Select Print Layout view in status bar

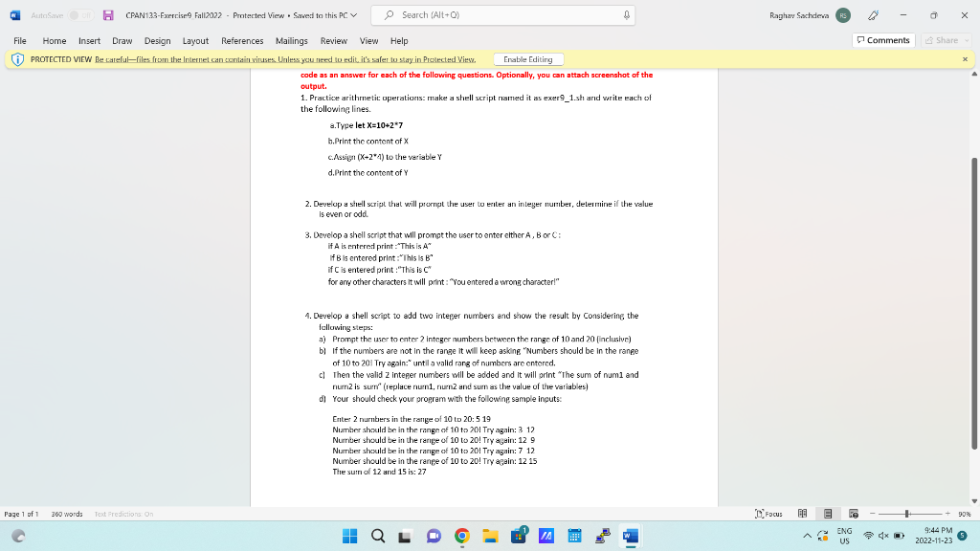828,513
